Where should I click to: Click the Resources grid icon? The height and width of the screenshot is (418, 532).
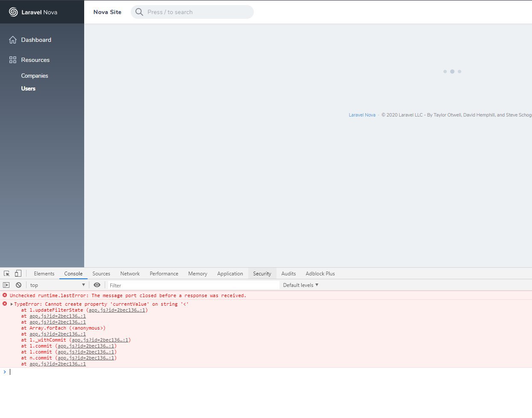coord(13,60)
